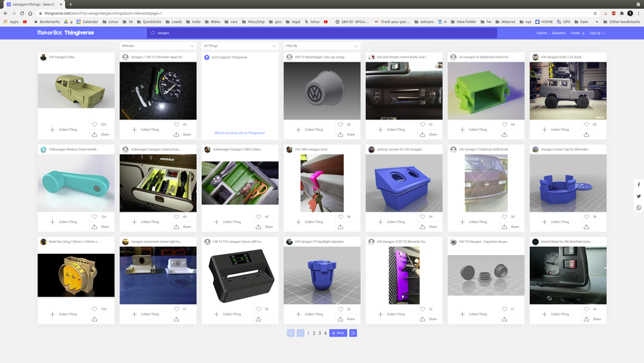Click the WhatsApp share icon at right edge
Viewport: 644px width, 363px height.
point(639,208)
